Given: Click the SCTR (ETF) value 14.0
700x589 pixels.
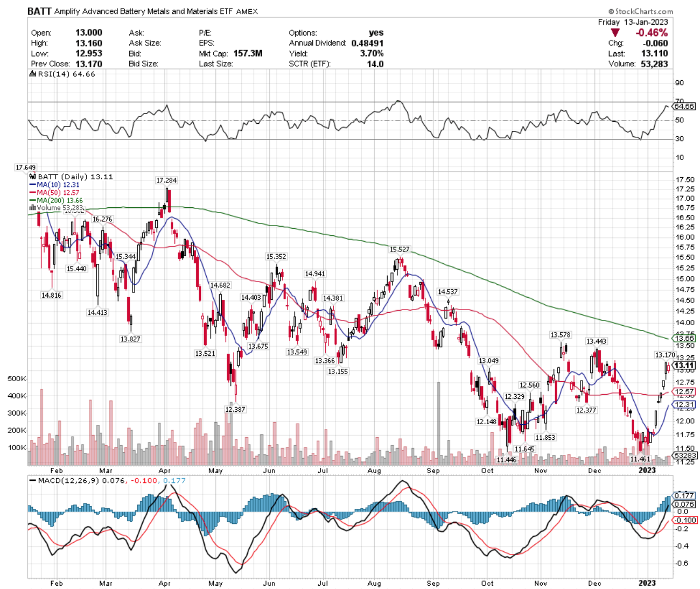Looking at the screenshot, I should 375,64.
